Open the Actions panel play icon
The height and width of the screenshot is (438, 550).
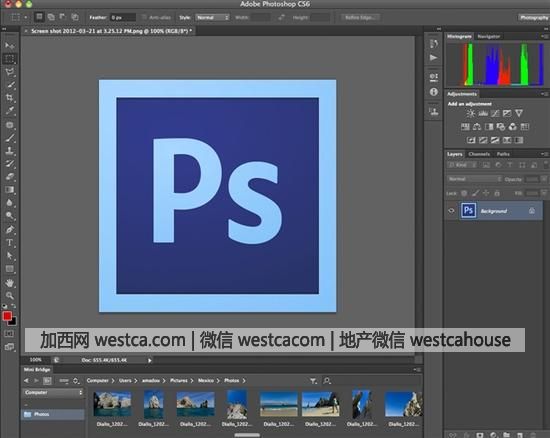[434, 58]
